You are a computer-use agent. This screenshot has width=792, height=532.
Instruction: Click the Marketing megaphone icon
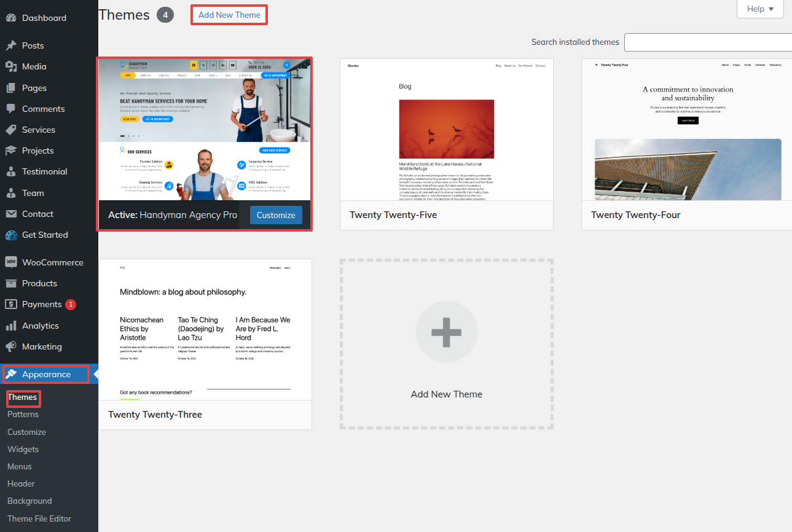click(10, 346)
